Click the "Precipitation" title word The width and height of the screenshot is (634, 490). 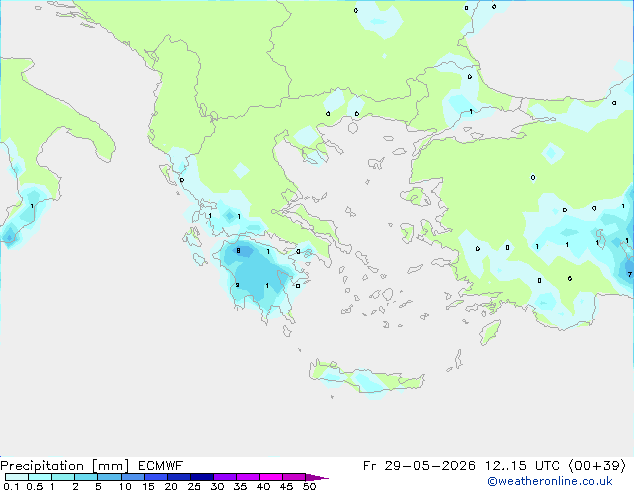click(x=42, y=466)
